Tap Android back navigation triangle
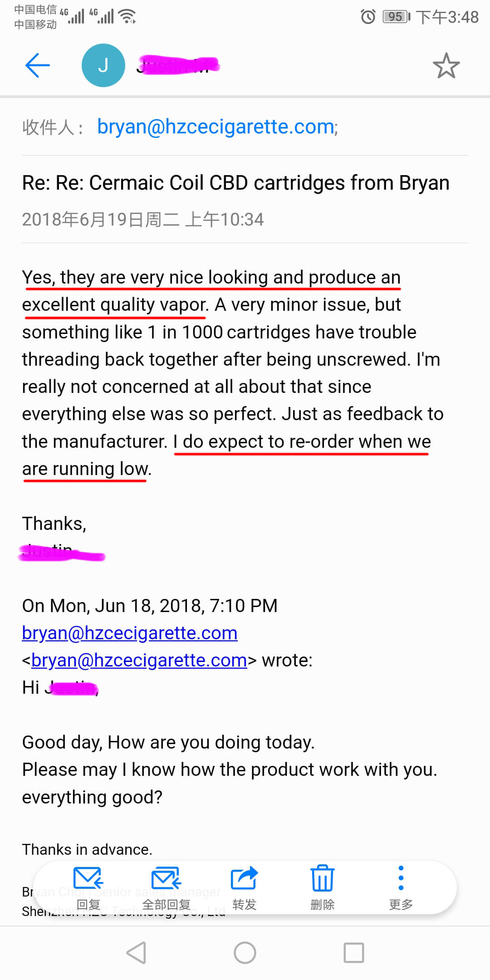Viewport: 490px width, 980px height. tap(136, 953)
